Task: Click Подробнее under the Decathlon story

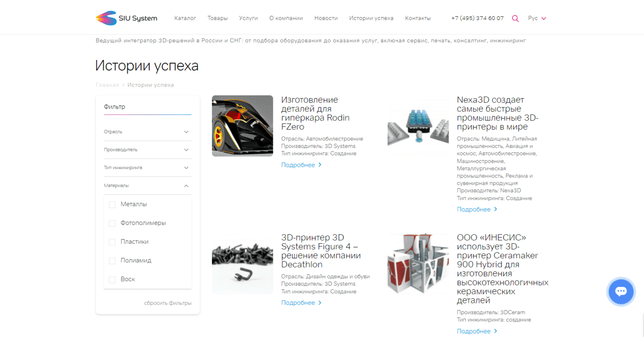Action: (x=301, y=302)
